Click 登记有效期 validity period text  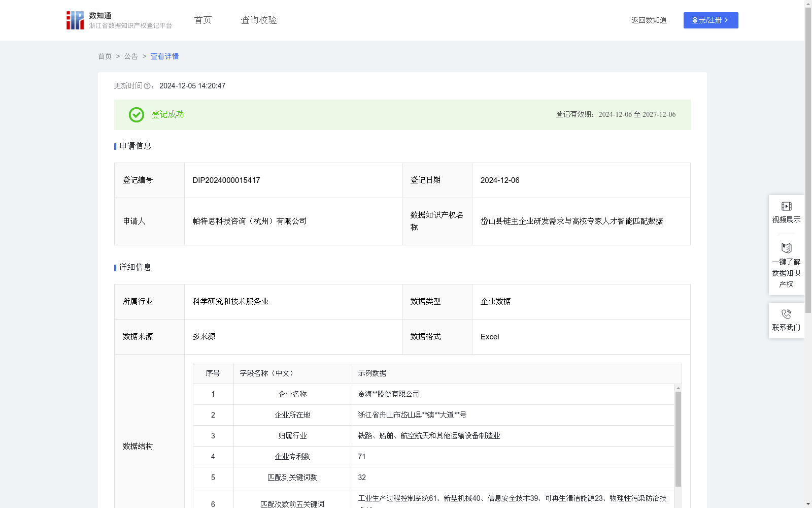616,114
